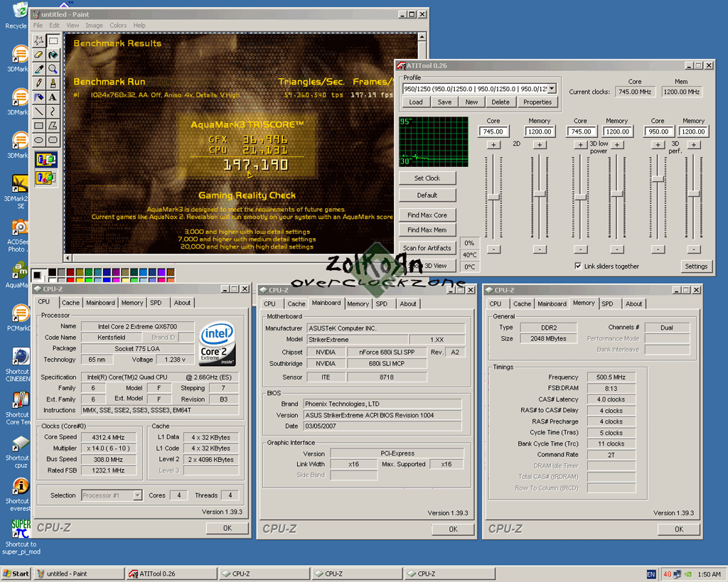Select the Line tool in Paint

click(x=39, y=112)
